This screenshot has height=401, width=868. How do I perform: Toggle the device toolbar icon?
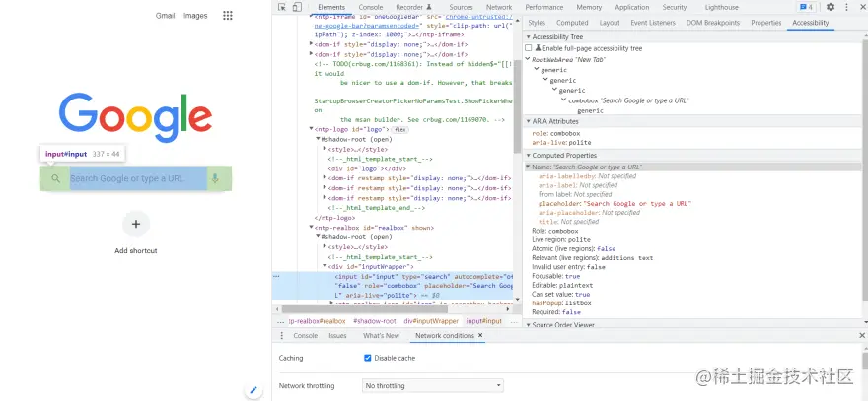pyautogui.click(x=297, y=7)
